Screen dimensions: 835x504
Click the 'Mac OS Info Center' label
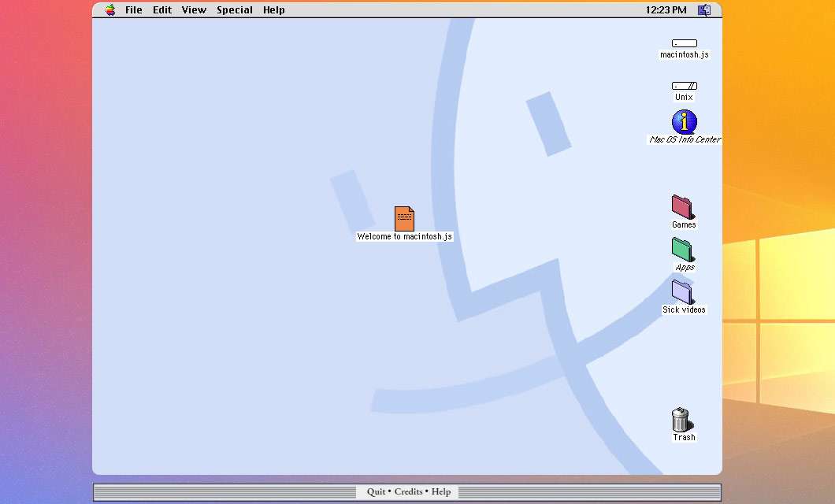click(x=685, y=139)
